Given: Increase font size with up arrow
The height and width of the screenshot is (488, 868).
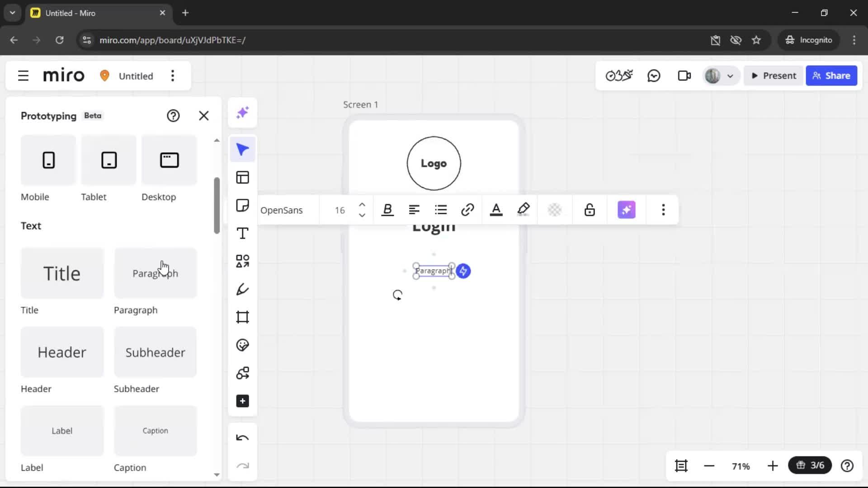Looking at the screenshot, I should click(x=362, y=205).
